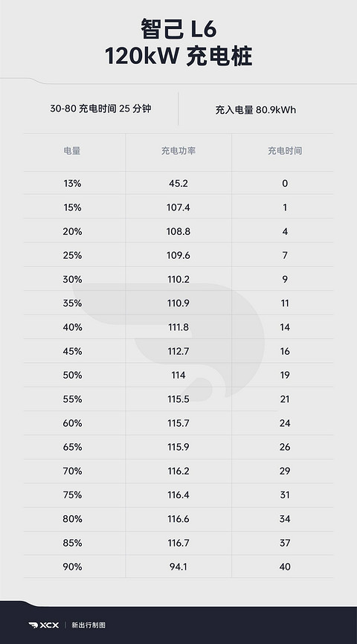Select the 107.4 power value at 15%
This screenshot has width=357, height=644.
178,207
